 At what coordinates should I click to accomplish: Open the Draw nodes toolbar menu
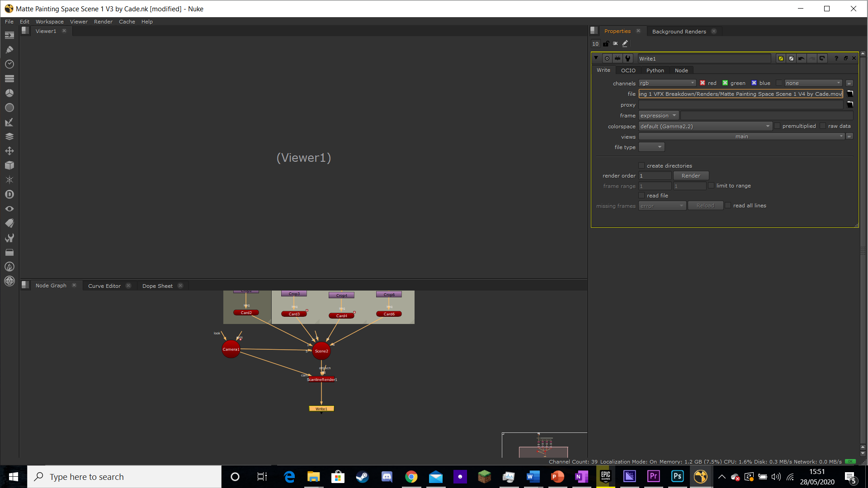pos(9,50)
